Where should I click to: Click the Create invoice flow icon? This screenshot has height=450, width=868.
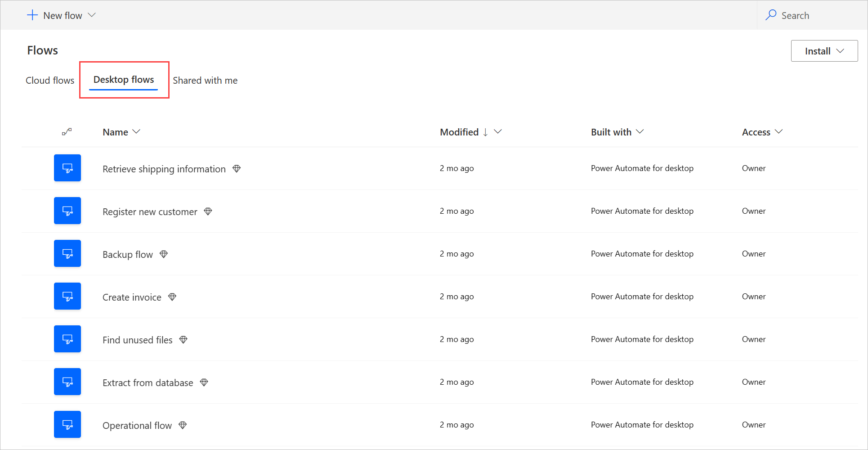67,296
